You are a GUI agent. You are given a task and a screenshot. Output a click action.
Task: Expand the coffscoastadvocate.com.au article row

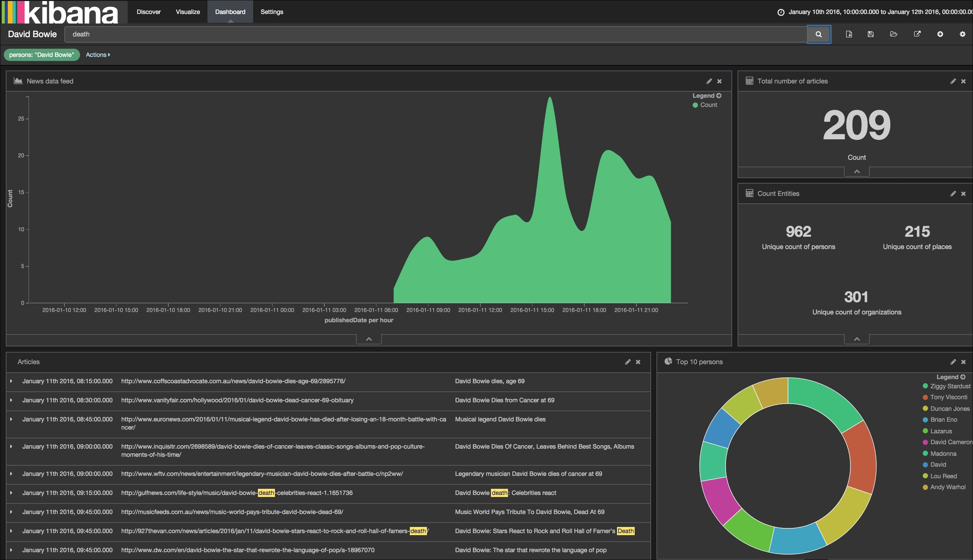tap(11, 381)
